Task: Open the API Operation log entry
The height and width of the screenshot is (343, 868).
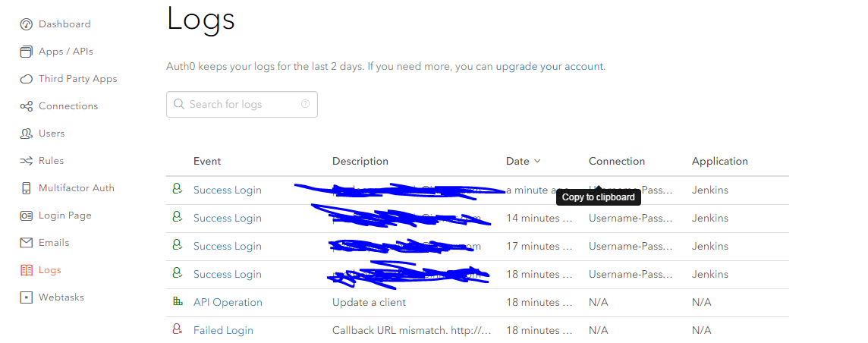Action: 228,302
